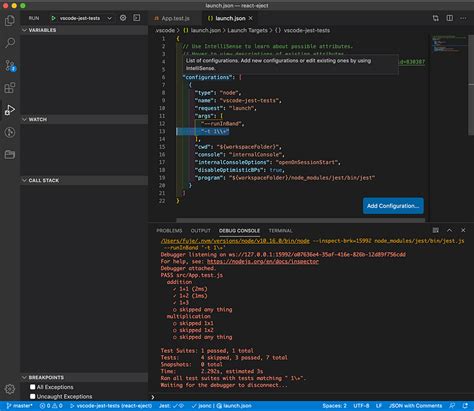
Task: Collapse the WATCH section
Action: (85, 119)
